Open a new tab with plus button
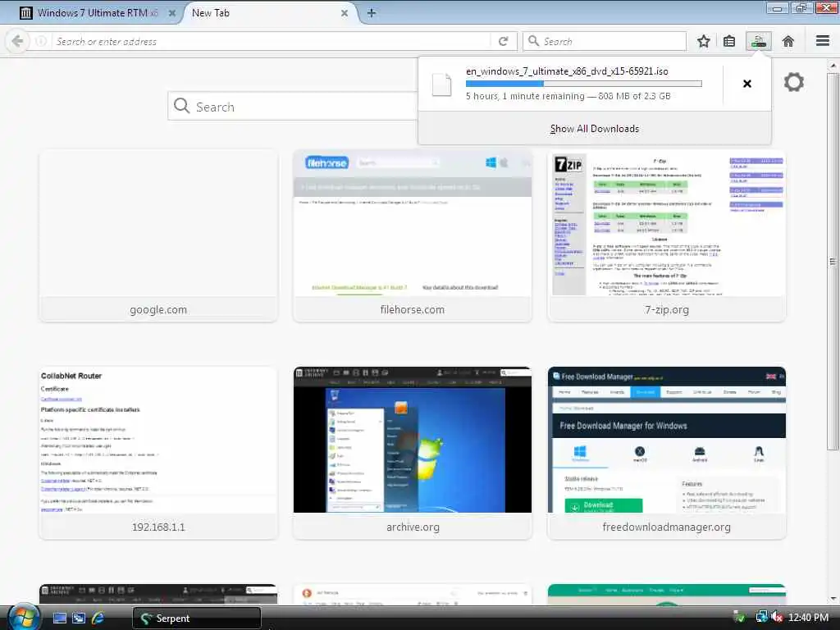The height and width of the screenshot is (630, 840). [x=372, y=13]
